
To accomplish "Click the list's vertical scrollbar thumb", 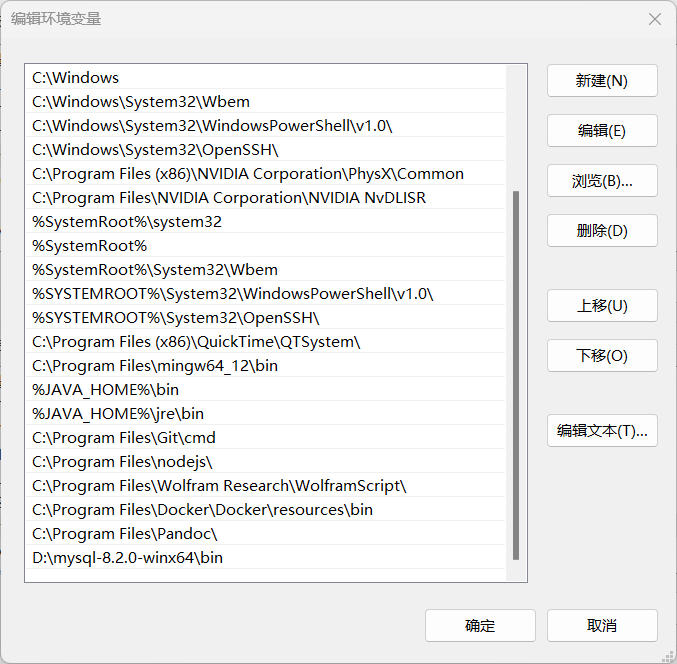I will click(516, 375).
